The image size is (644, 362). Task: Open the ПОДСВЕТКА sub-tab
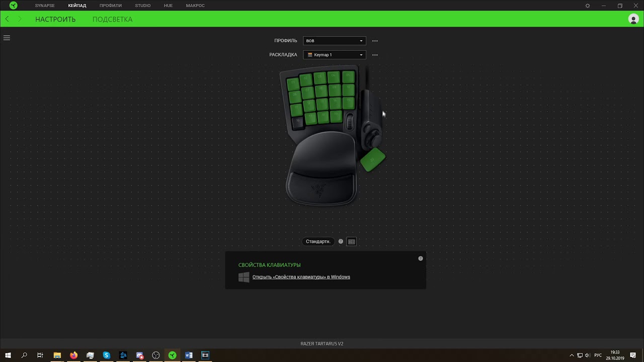(x=112, y=19)
